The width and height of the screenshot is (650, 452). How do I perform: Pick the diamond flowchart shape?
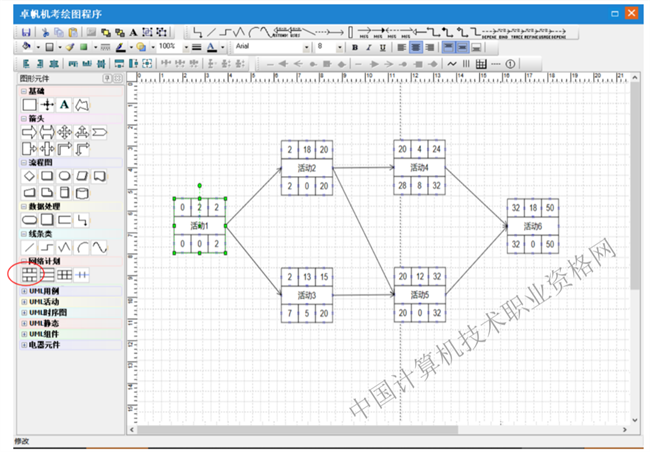(x=29, y=176)
